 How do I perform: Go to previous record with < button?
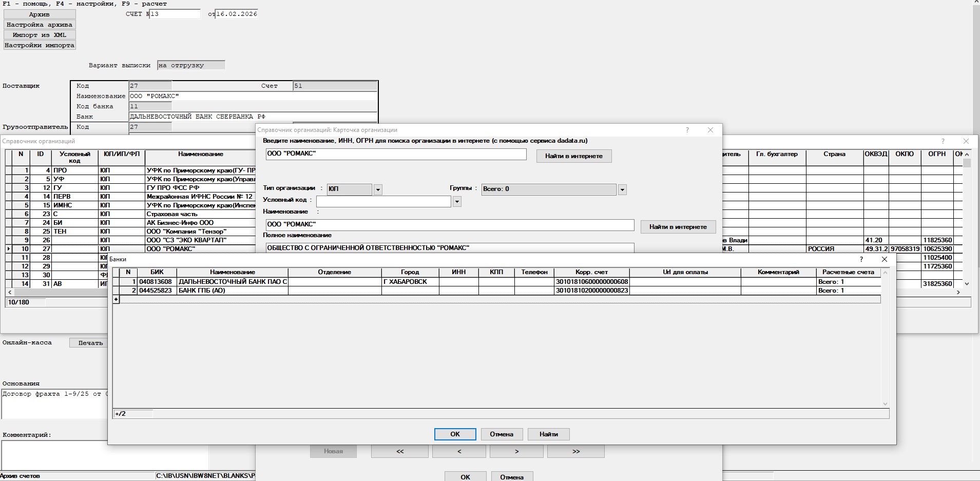click(459, 451)
